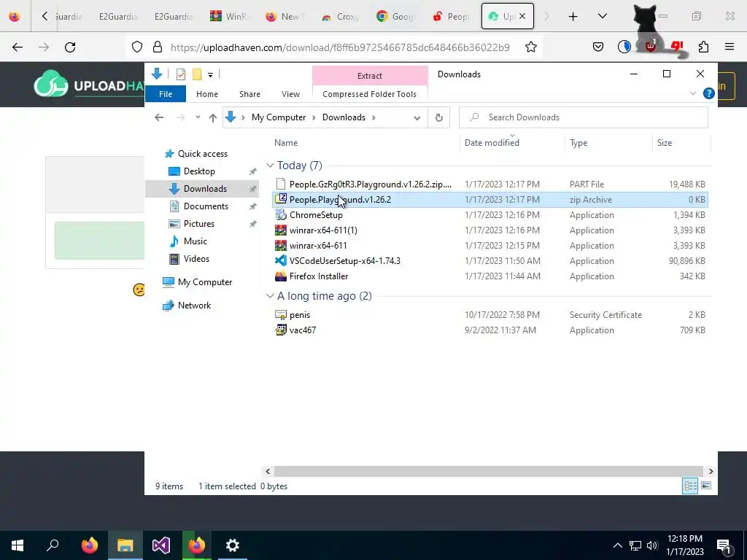This screenshot has width=747, height=560.
Task: Select the security certificate file icon
Action: click(x=281, y=315)
